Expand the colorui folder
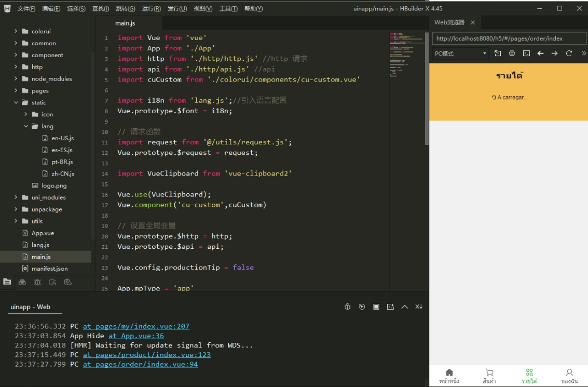The image size is (588, 387). point(16,31)
